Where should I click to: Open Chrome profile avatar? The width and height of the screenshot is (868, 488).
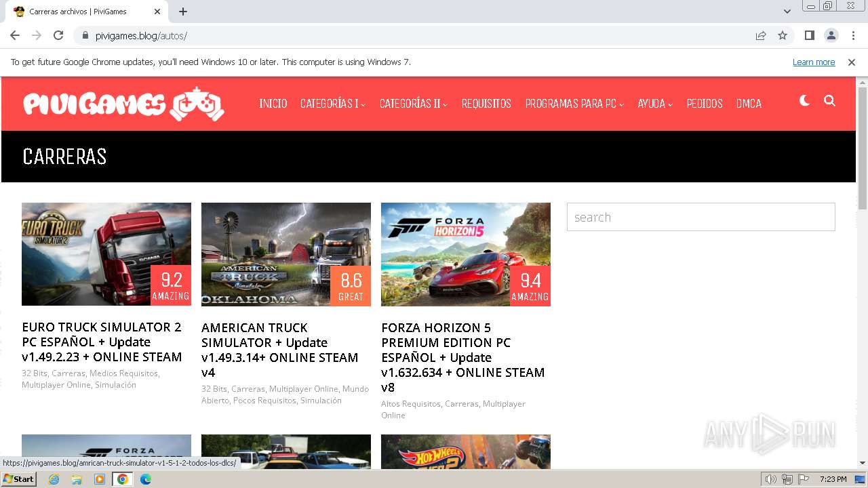831,35
